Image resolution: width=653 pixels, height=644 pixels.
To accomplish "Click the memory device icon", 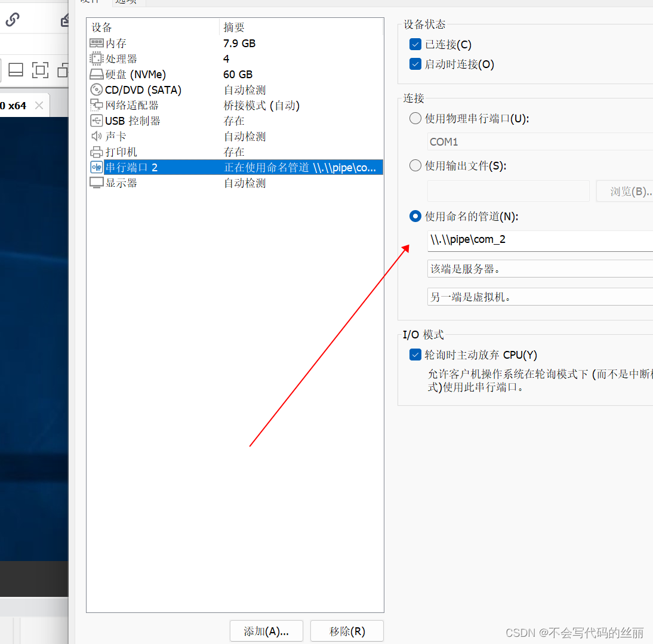I will click(96, 43).
